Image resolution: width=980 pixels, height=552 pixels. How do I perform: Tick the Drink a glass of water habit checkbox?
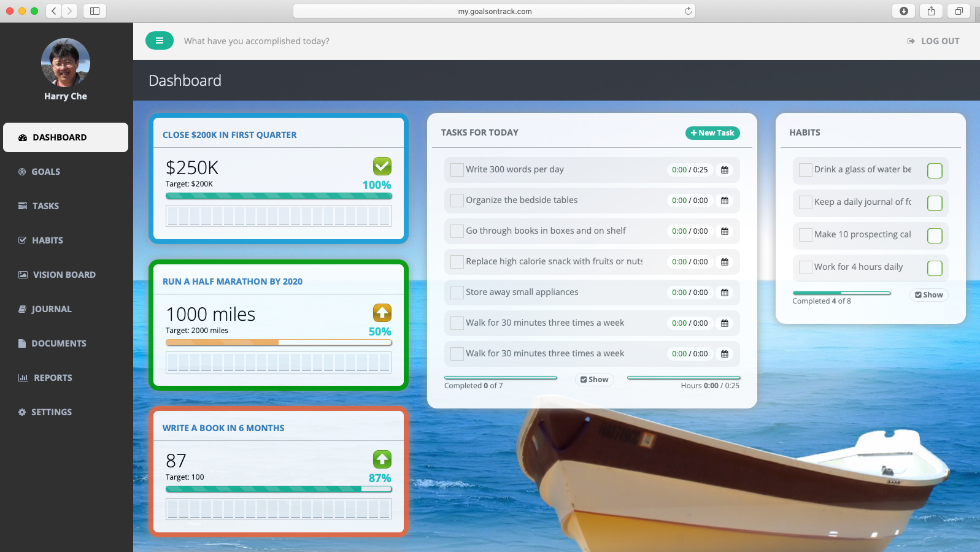pos(806,170)
